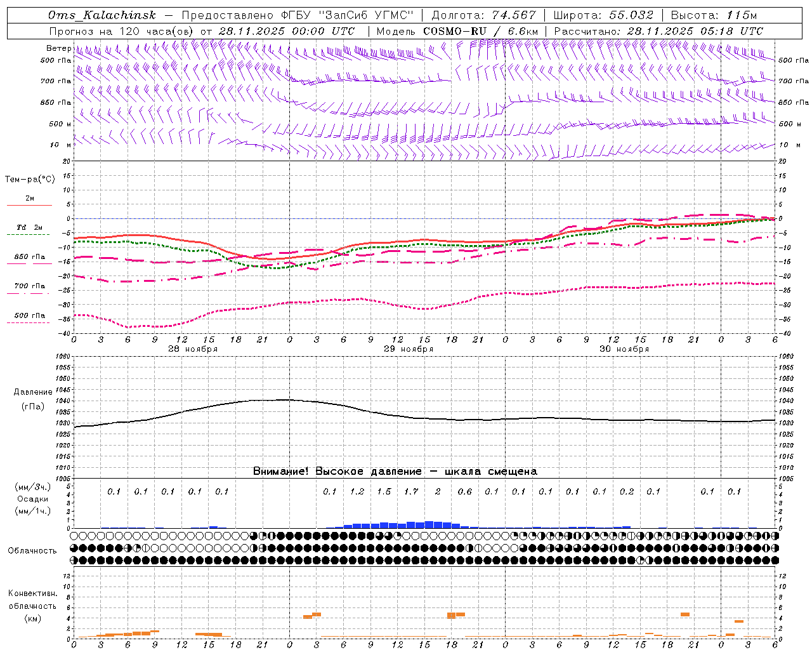This screenshot has width=812, height=650.
Task: Select the "Долгота: 74.567" header text
Action: point(484,15)
